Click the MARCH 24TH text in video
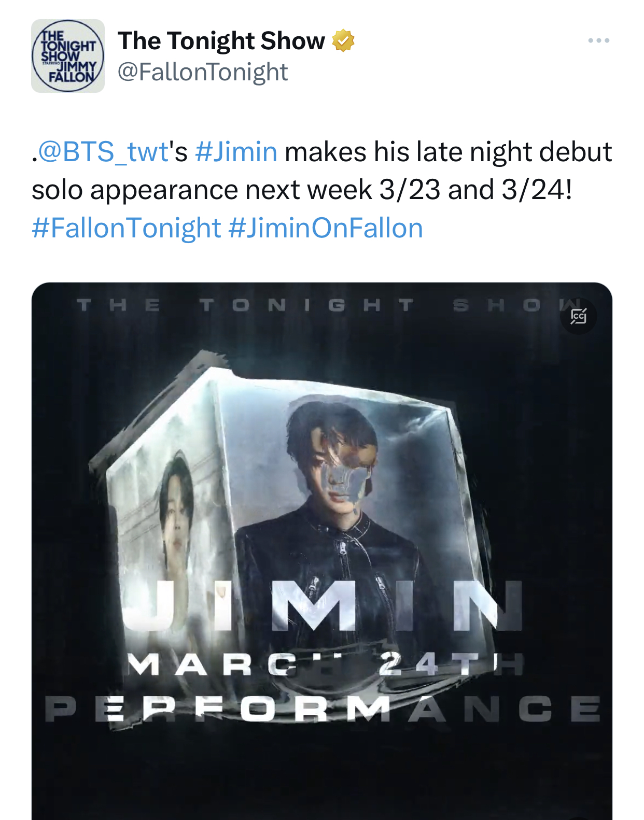The width and height of the screenshot is (644, 820). click(325, 664)
